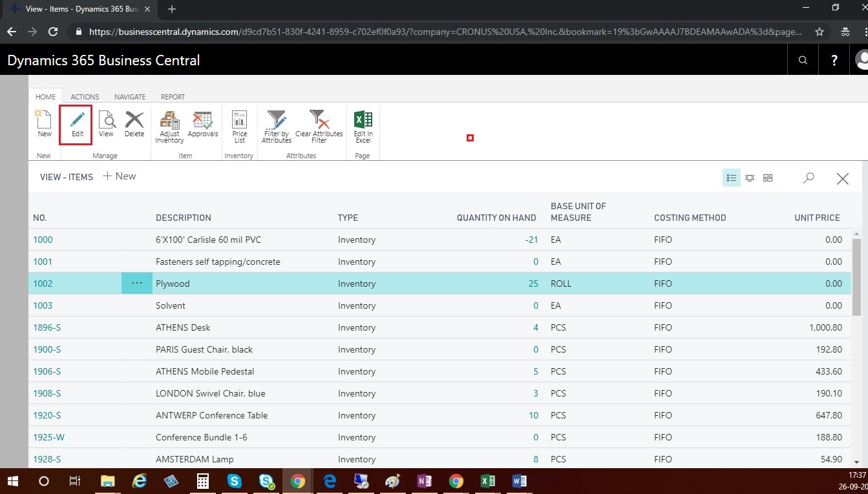
Task: Select the View - Items browser tab
Action: 79,9
